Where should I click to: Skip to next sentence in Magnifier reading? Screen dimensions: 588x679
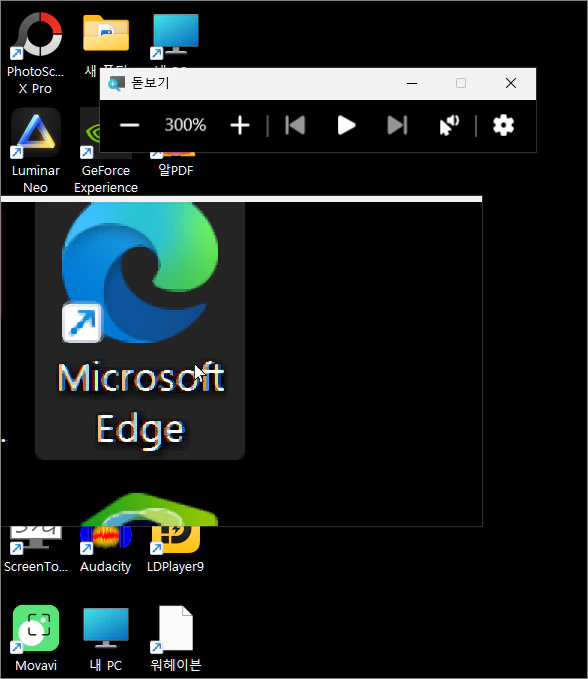397,126
